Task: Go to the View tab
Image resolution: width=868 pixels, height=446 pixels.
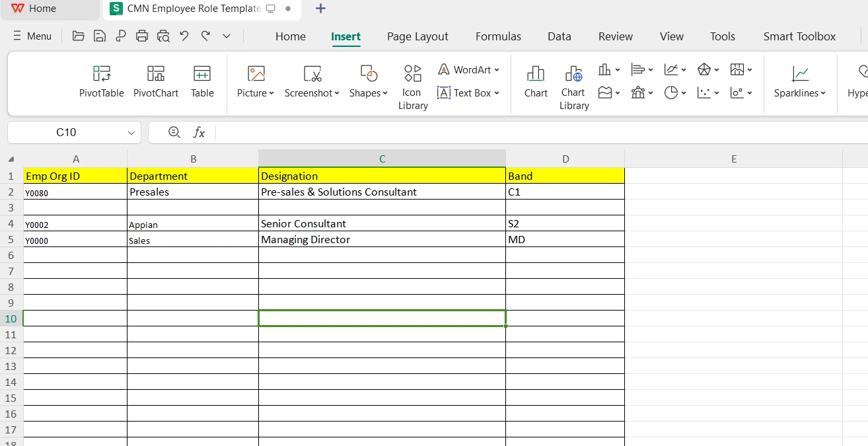Action: 672,36
